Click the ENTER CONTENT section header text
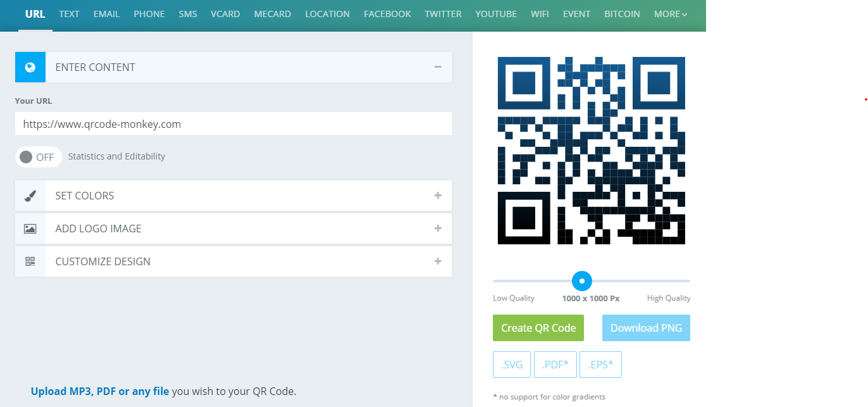This screenshot has width=868, height=407. pos(96,67)
